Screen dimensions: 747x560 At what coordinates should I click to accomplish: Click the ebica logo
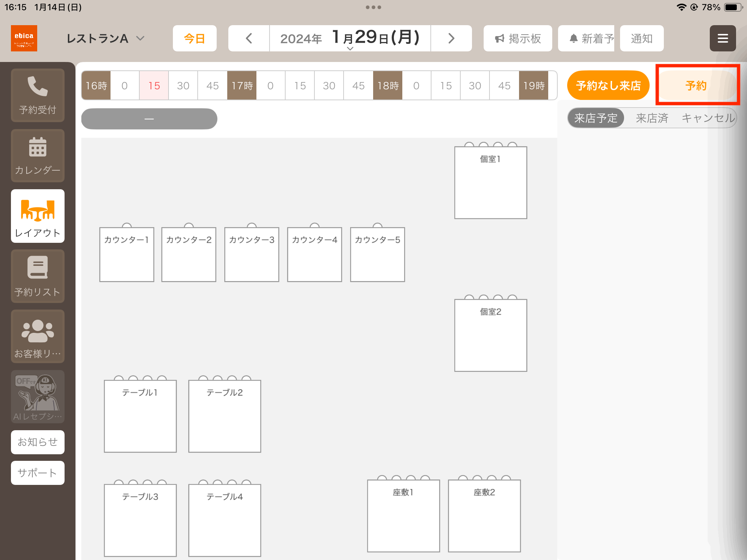(x=24, y=38)
